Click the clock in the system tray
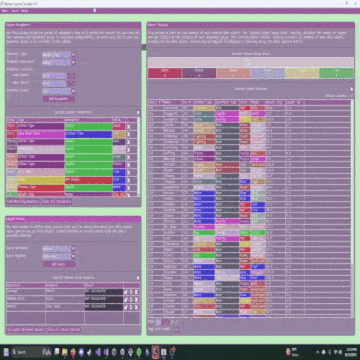 [x=350, y=352]
